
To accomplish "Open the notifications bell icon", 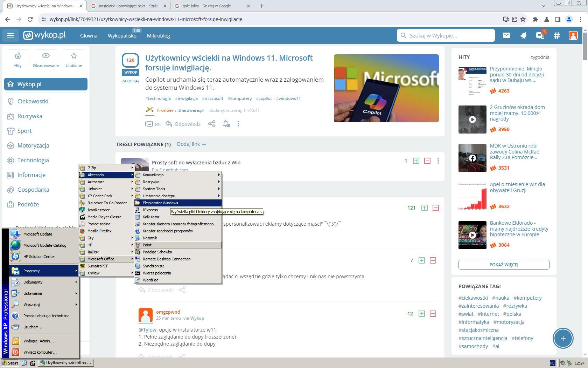I will [x=523, y=35].
